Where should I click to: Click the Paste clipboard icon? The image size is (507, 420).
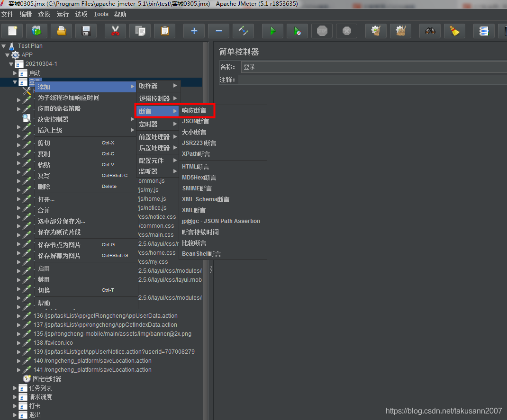click(164, 31)
